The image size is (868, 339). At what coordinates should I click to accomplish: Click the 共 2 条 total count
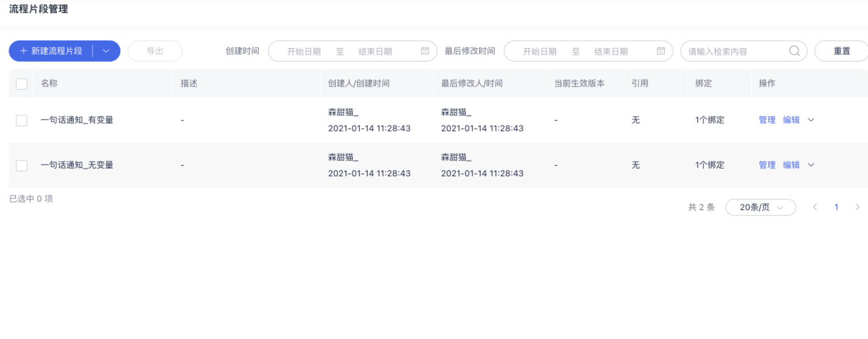[701, 207]
